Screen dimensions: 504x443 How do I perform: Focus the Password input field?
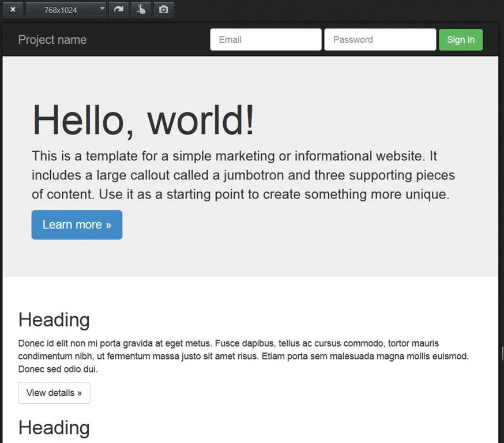click(x=379, y=40)
